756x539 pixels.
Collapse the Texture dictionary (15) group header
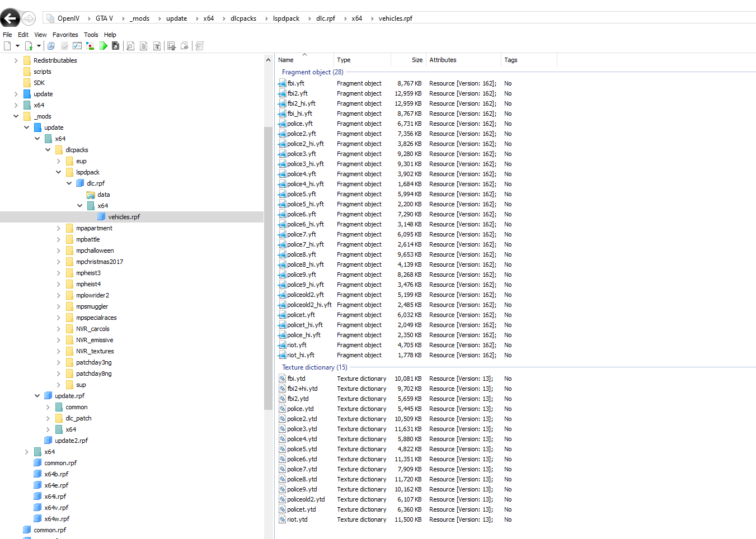point(314,367)
